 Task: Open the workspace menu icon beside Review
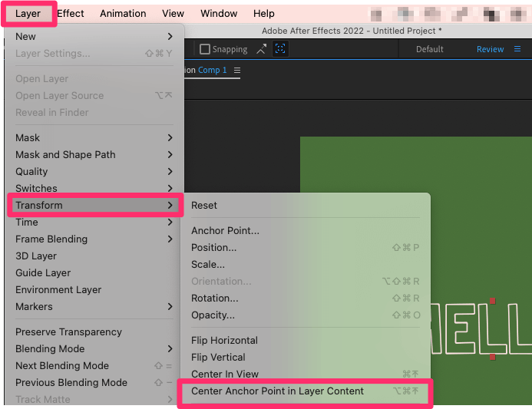(x=519, y=49)
